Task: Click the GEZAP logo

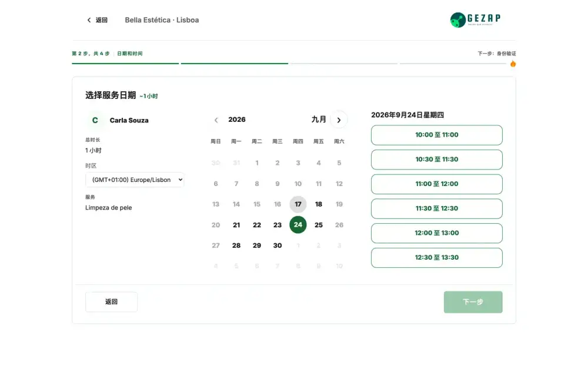Action: pyautogui.click(x=475, y=20)
